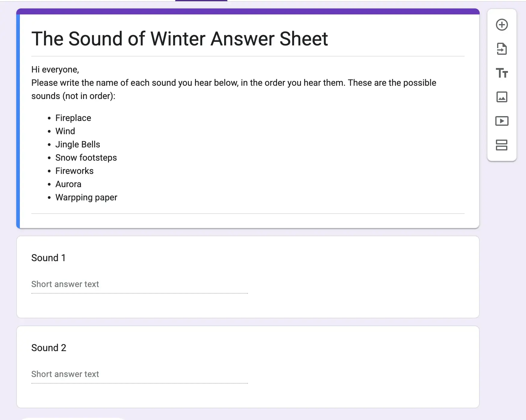Click the 'Aurora' list entry
Image resolution: width=526 pixels, height=420 pixels.
point(68,184)
